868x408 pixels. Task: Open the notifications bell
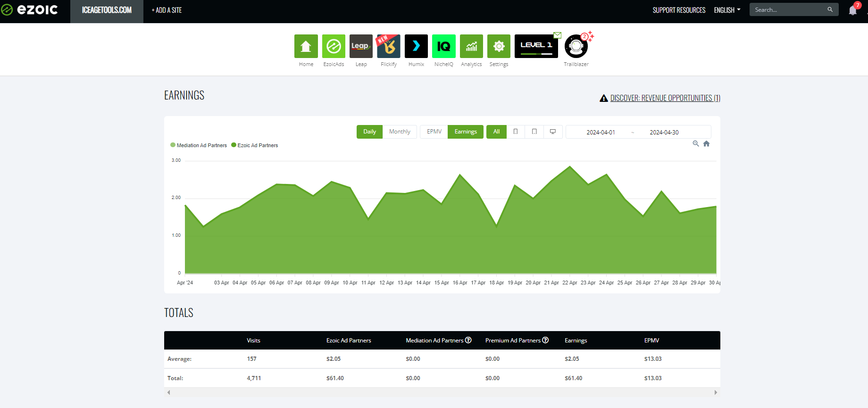pyautogui.click(x=853, y=10)
